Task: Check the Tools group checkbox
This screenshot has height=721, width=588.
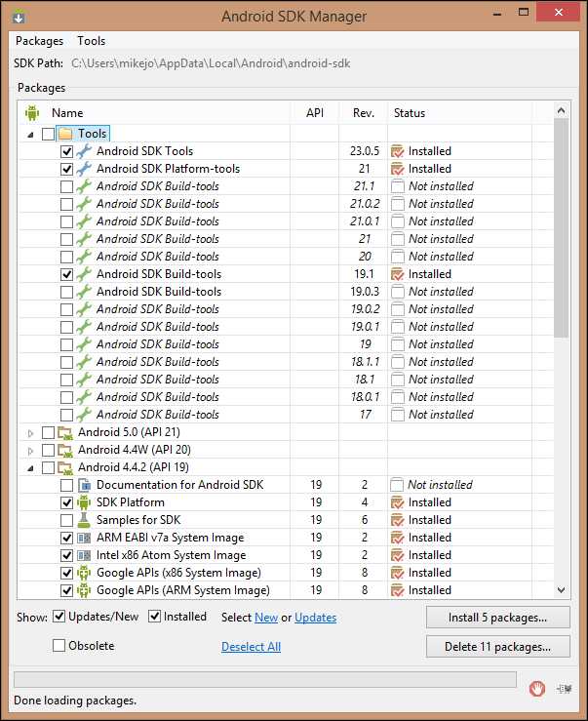Action: (49, 134)
